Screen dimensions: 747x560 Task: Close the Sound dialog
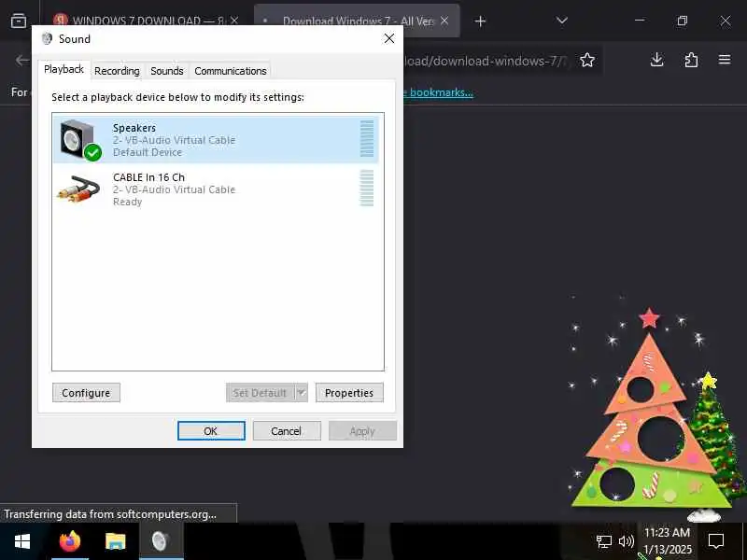tap(389, 38)
